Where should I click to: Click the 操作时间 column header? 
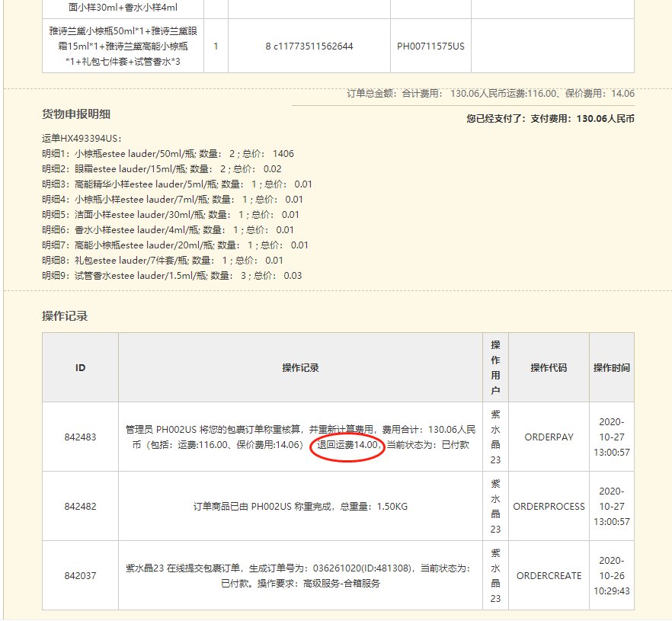click(x=612, y=367)
